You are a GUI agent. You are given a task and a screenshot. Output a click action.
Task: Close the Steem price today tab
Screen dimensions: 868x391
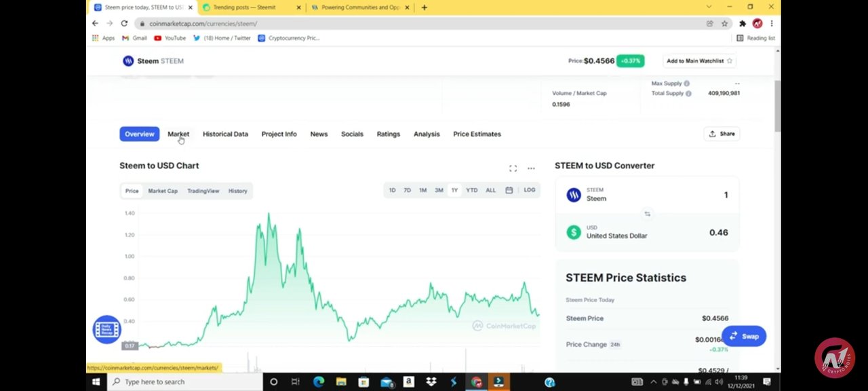(x=190, y=7)
